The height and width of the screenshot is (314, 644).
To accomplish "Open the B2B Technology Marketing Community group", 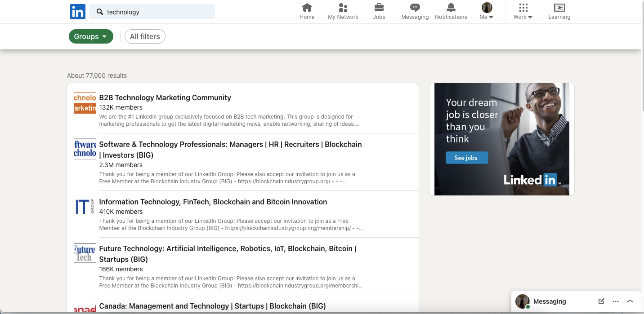I will point(165,97).
